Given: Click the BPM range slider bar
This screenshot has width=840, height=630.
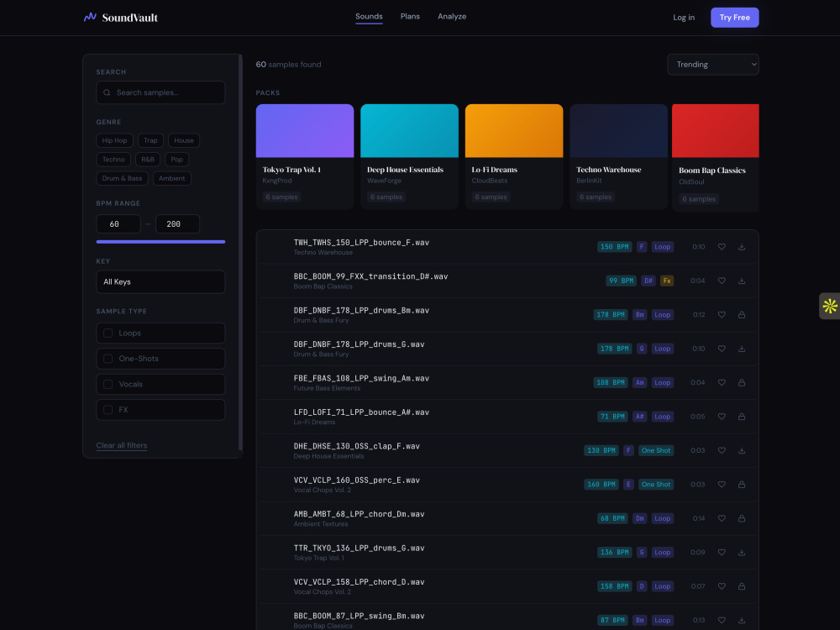Looking at the screenshot, I should click(x=160, y=242).
